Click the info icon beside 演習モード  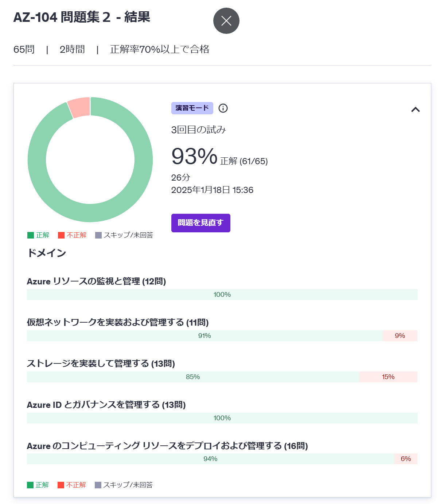click(x=223, y=108)
